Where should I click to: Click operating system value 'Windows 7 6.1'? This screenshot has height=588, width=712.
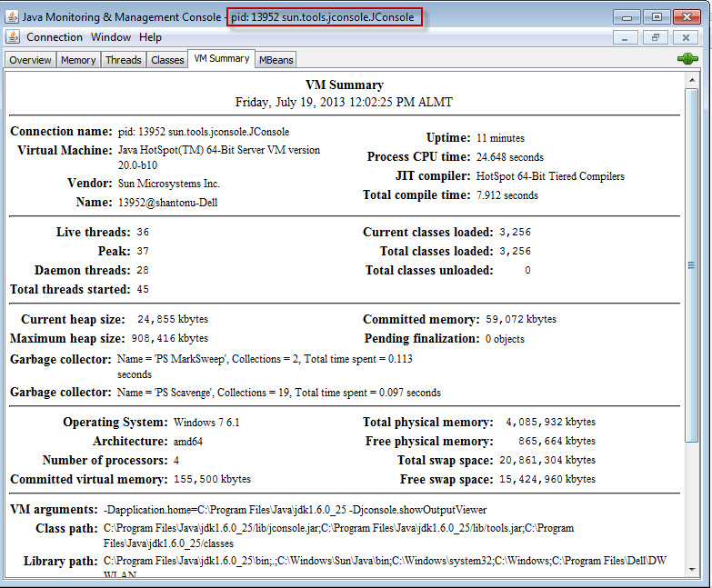tap(206, 423)
